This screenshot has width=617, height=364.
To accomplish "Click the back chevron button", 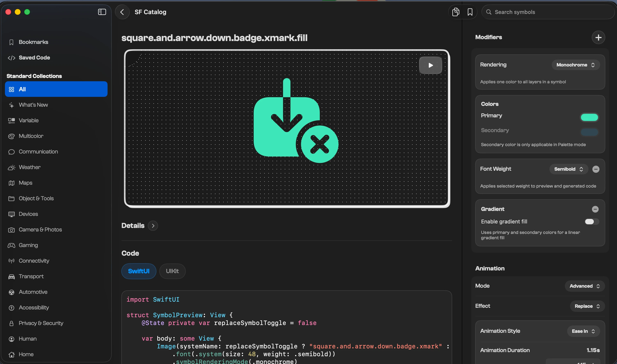I will click(x=122, y=12).
